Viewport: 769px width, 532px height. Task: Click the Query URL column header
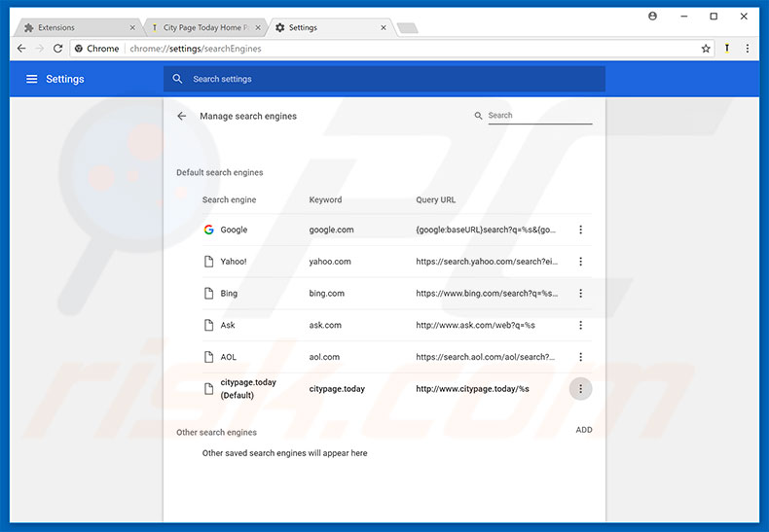(435, 200)
